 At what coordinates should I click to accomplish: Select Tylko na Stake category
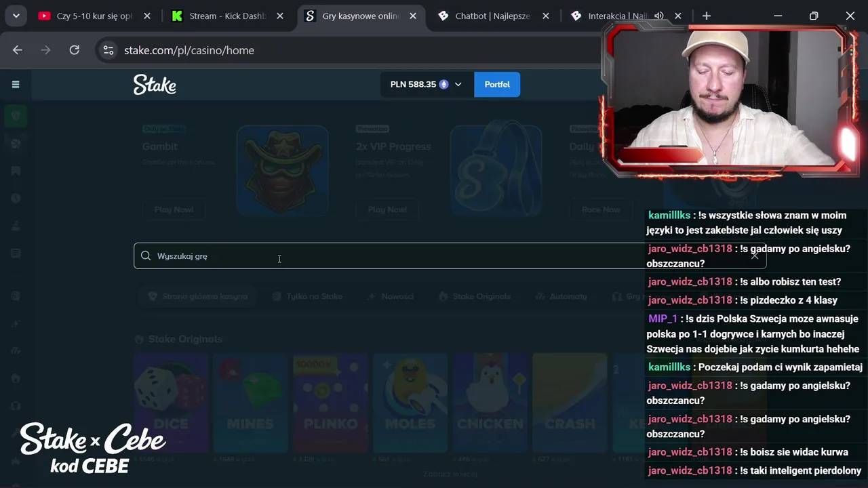307,296
